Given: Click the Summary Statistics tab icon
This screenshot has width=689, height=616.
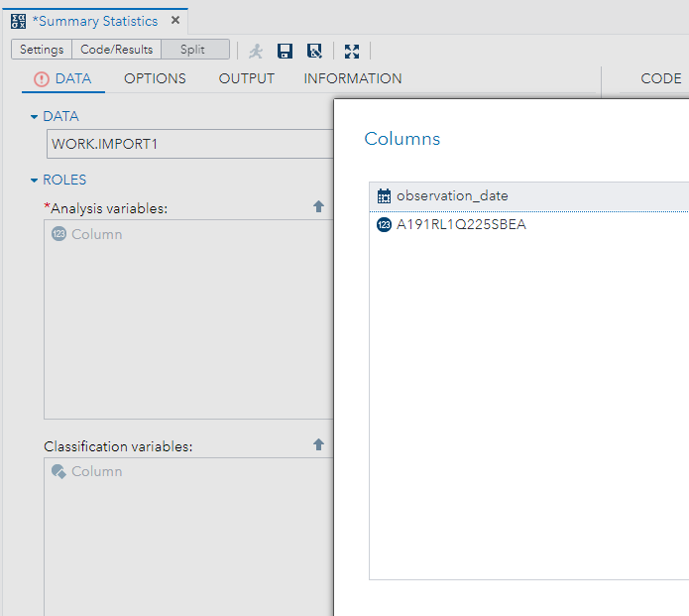Looking at the screenshot, I should (18, 21).
